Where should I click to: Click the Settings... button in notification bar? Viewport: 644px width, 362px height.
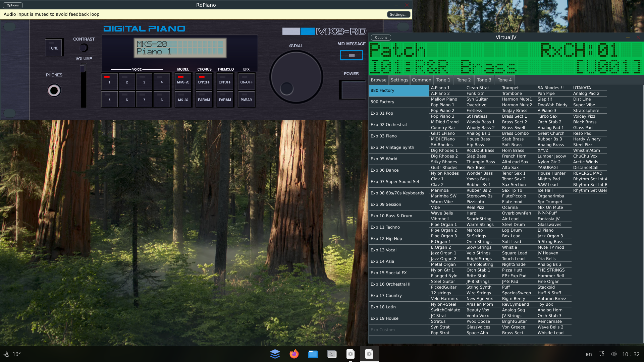click(x=398, y=14)
